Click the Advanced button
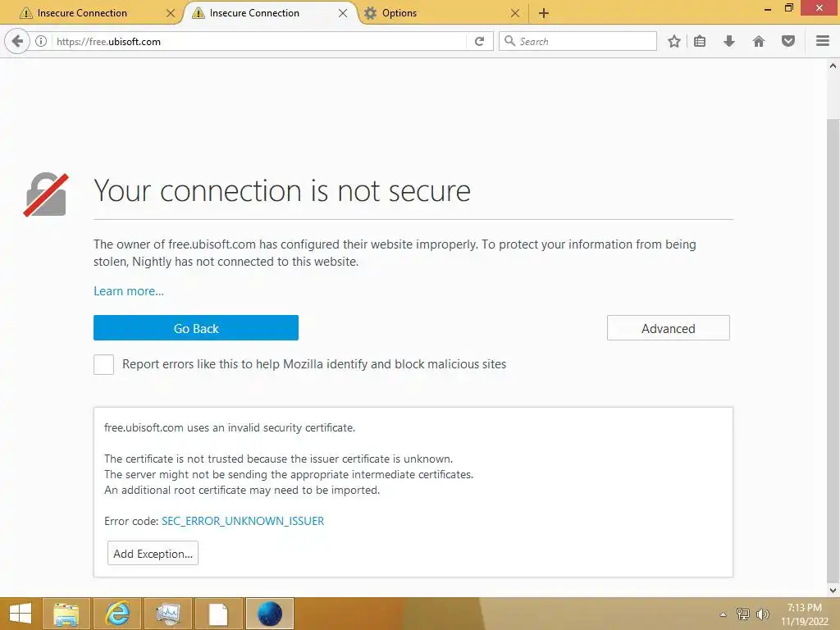This screenshot has width=840, height=630. click(x=668, y=328)
